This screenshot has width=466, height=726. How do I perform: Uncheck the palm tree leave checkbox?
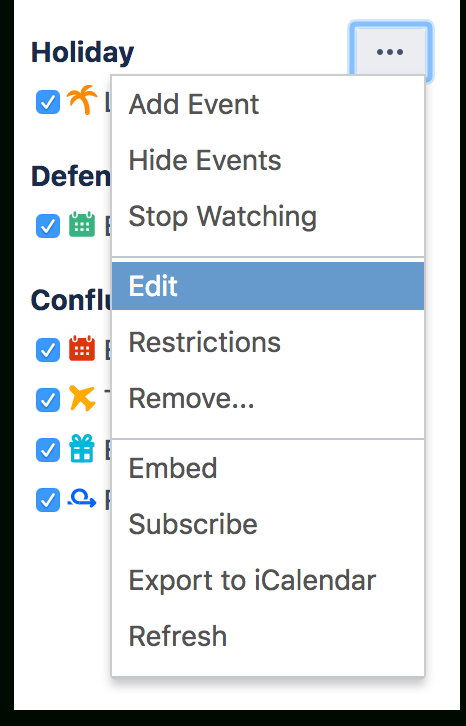[48, 102]
